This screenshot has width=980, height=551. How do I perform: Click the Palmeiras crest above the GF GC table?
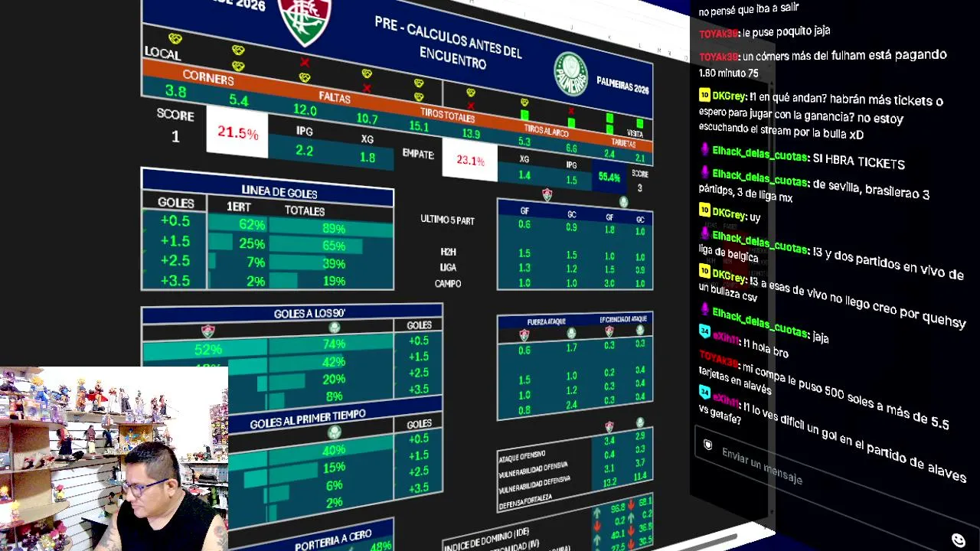[623, 202]
